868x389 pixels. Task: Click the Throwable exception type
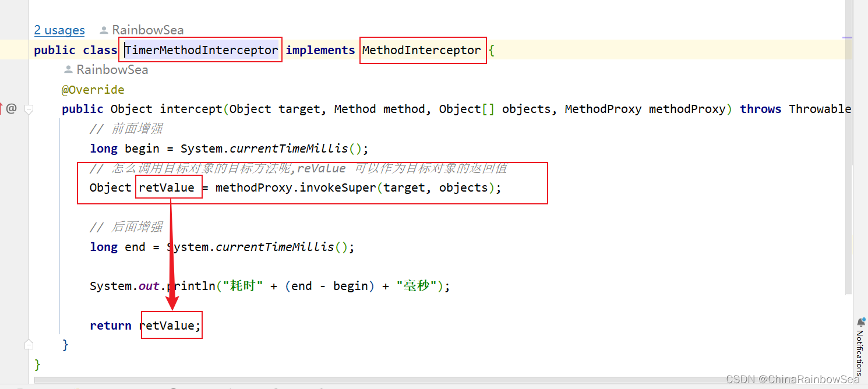pos(820,109)
